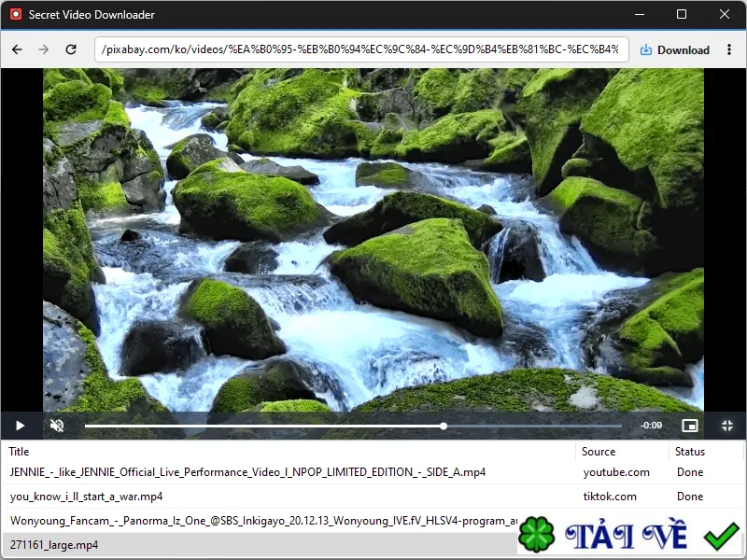This screenshot has width=747, height=560.
Task: Unmute the video sound
Action: point(57,426)
